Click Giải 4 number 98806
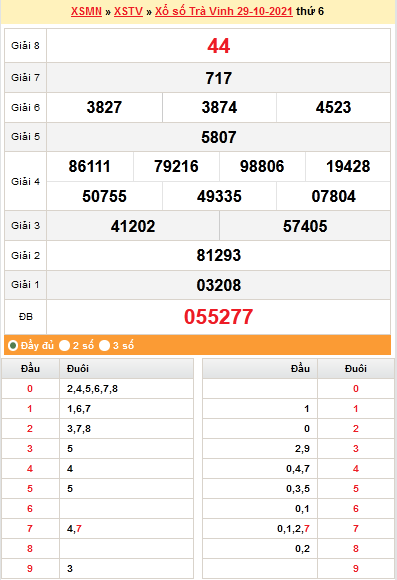 (262, 166)
